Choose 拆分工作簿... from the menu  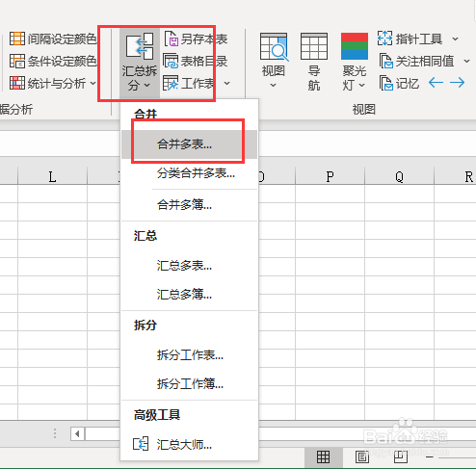189,383
